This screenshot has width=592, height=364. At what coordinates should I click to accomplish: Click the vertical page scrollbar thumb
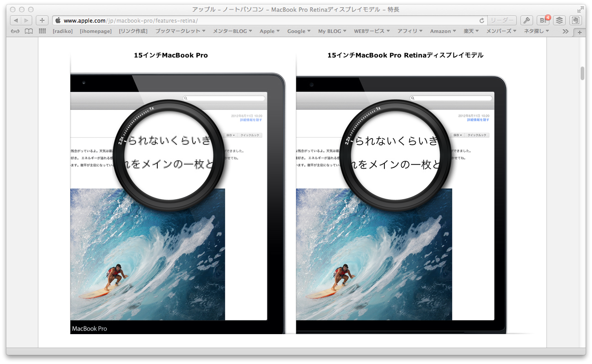click(x=582, y=73)
